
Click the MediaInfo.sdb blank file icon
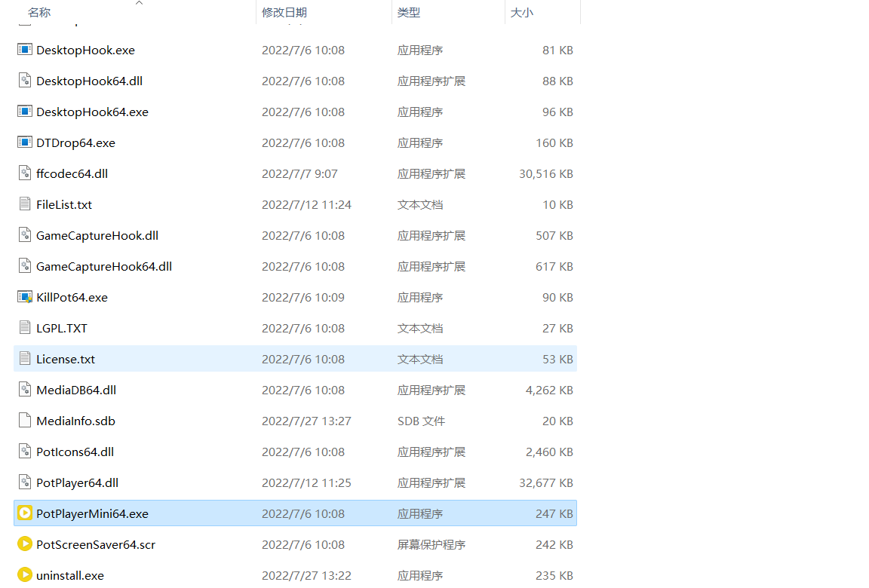click(24, 421)
